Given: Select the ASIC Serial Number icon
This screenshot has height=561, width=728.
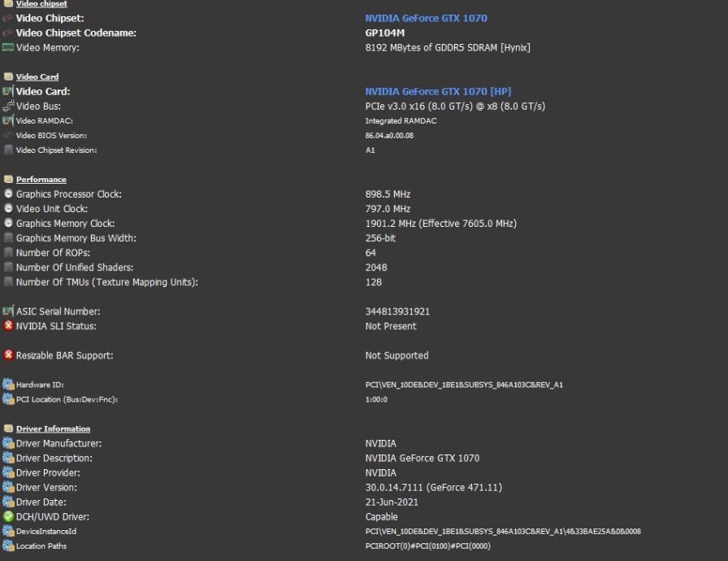Looking at the screenshot, I should click(x=8, y=311).
